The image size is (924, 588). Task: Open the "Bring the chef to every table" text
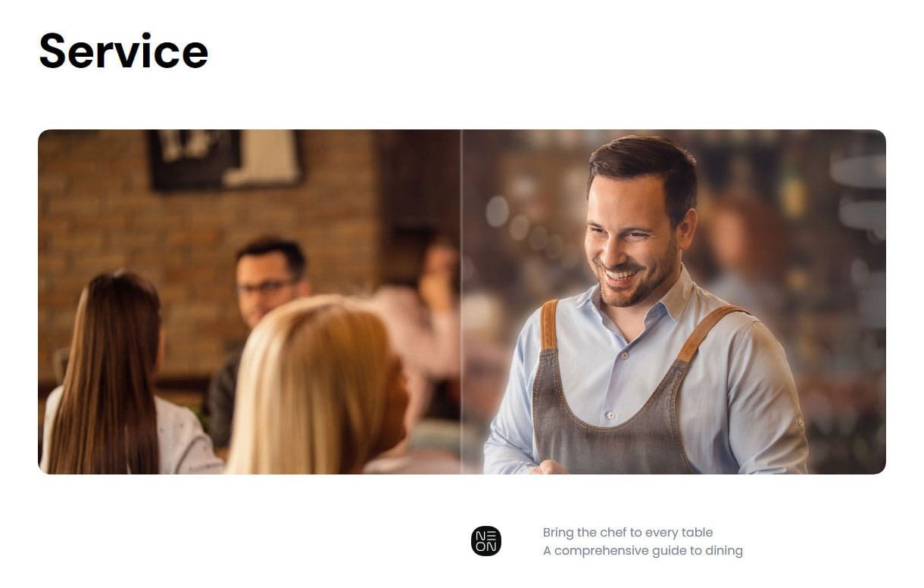628,532
